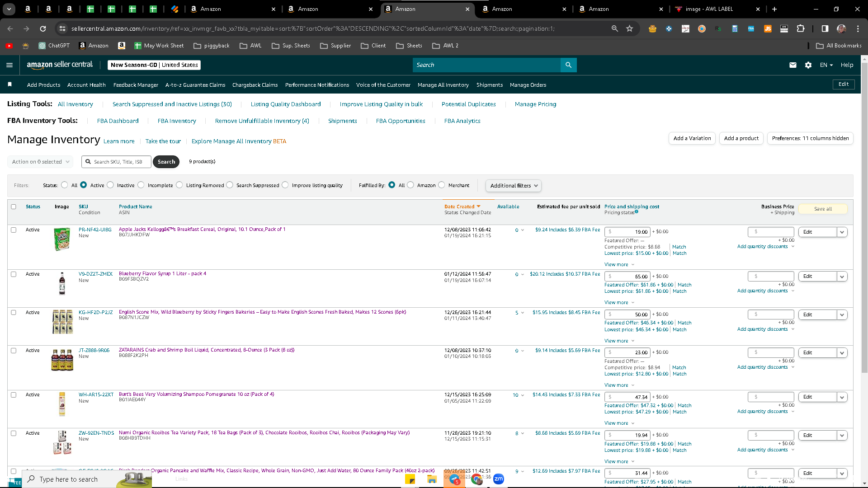Reload the page with the refresh icon
Screen dimensions: 868x488
point(43,28)
